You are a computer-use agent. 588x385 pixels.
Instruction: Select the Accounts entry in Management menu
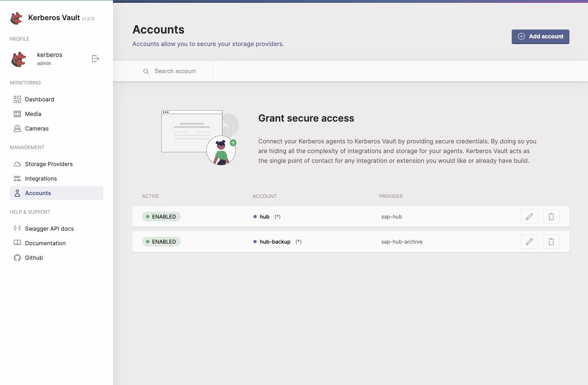[38, 193]
